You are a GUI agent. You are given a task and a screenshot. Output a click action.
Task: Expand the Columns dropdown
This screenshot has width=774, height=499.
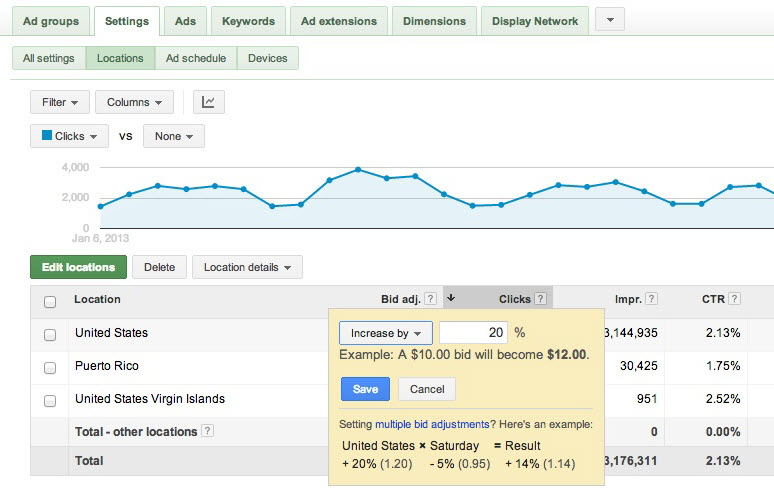[135, 102]
